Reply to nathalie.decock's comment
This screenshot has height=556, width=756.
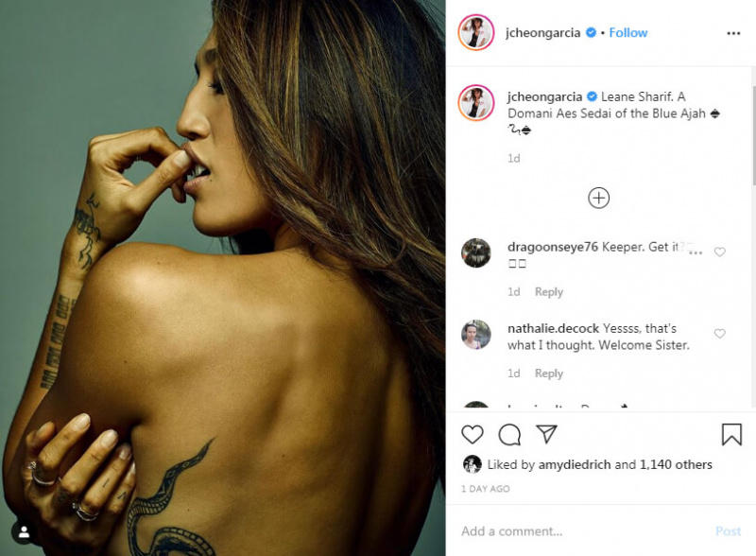point(549,374)
